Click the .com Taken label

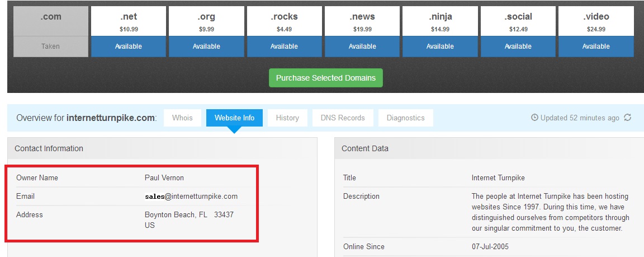pos(50,46)
